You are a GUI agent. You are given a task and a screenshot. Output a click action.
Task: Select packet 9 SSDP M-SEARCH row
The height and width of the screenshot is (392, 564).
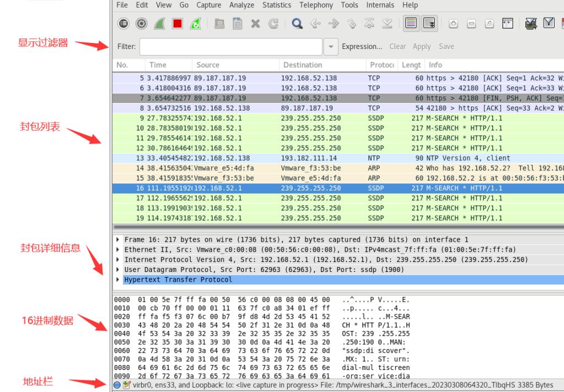(x=338, y=118)
